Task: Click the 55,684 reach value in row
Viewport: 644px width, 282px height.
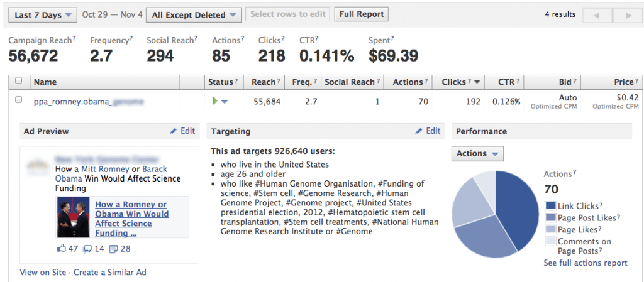Action: coord(266,101)
